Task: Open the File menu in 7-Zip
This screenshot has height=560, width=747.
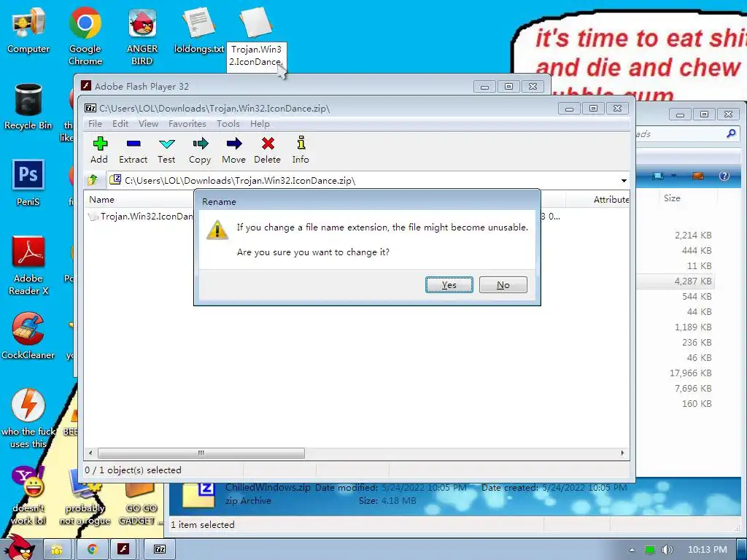Action: pyautogui.click(x=96, y=124)
